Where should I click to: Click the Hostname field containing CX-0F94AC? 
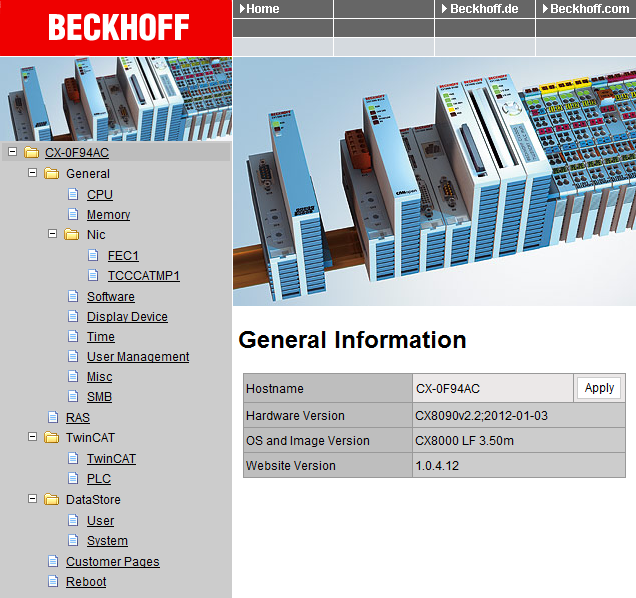pos(493,388)
